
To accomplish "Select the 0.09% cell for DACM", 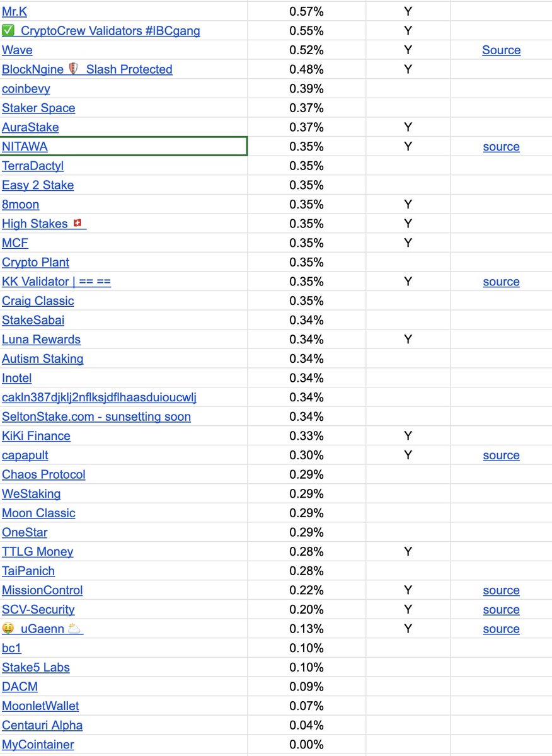I will point(306,687).
